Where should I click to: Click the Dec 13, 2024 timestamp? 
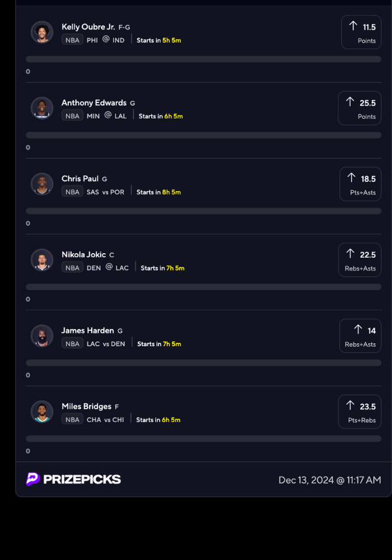[330, 480]
